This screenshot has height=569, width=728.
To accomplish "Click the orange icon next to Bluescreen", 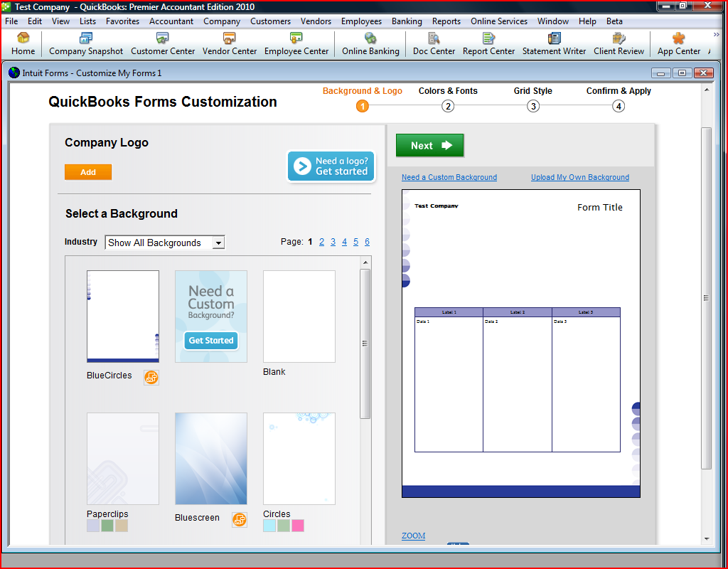I will click(240, 520).
